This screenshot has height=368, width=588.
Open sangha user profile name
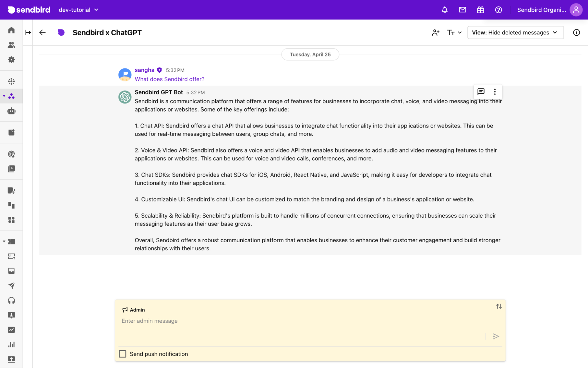pos(144,70)
